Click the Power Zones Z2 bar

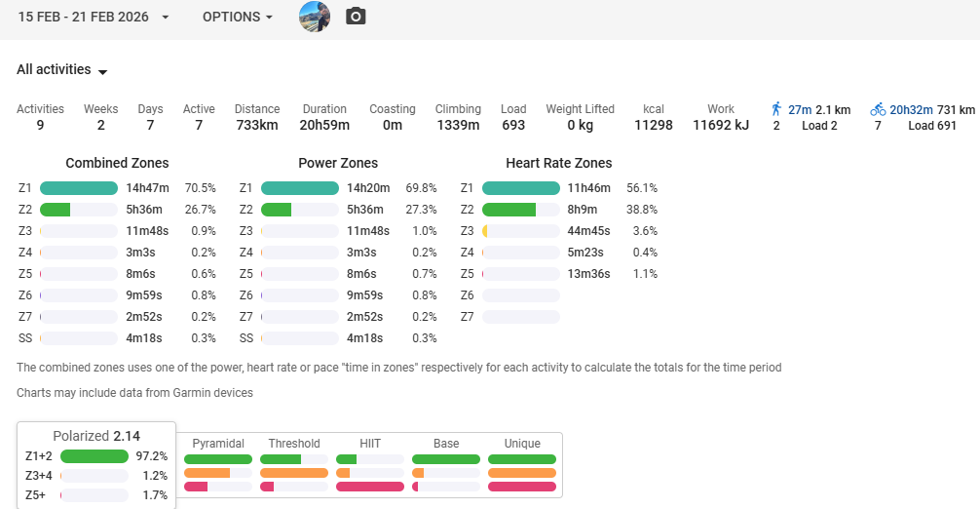(x=300, y=210)
